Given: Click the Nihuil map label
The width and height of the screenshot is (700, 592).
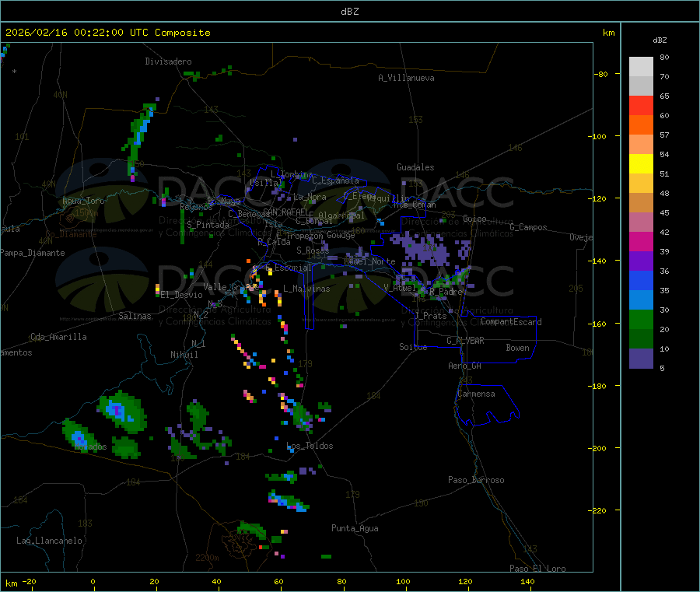Looking at the screenshot, I should click(184, 355).
